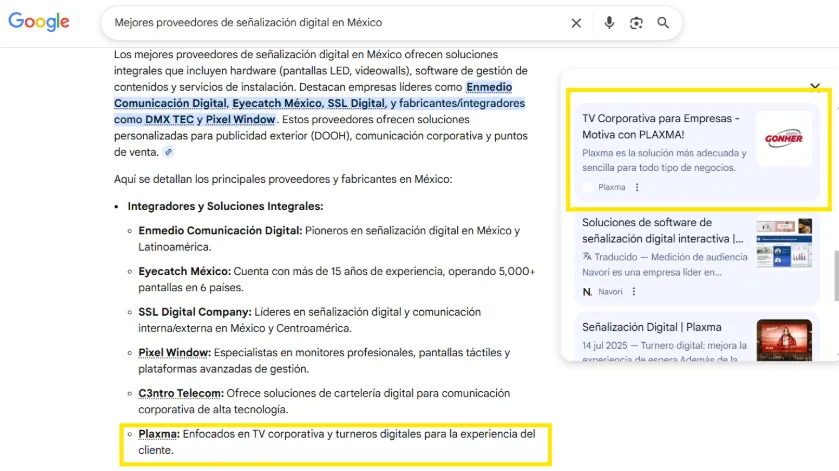Image resolution: width=839 pixels, height=471 pixels.
Task: Open the three-dot menu beside Plaxma source
Action: coord(637,187)
